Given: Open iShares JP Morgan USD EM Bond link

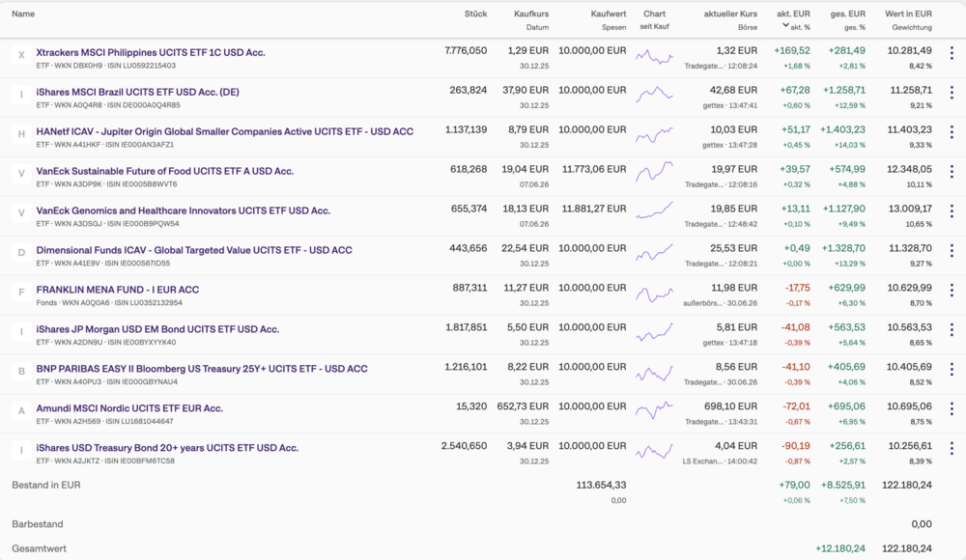Looking at the screenshot, I should pos(157,329).
